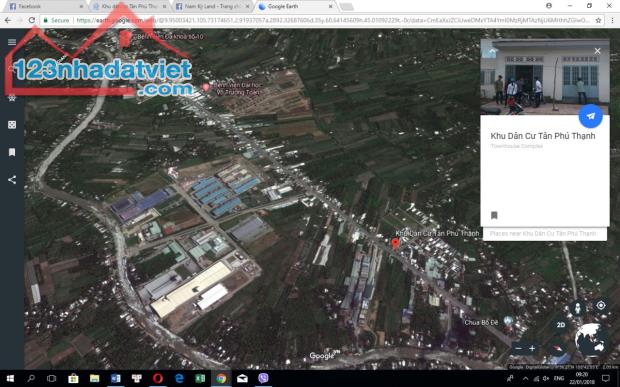Select the Google Earth browser tab
The image size is (620, 387).
pos(295,6)
